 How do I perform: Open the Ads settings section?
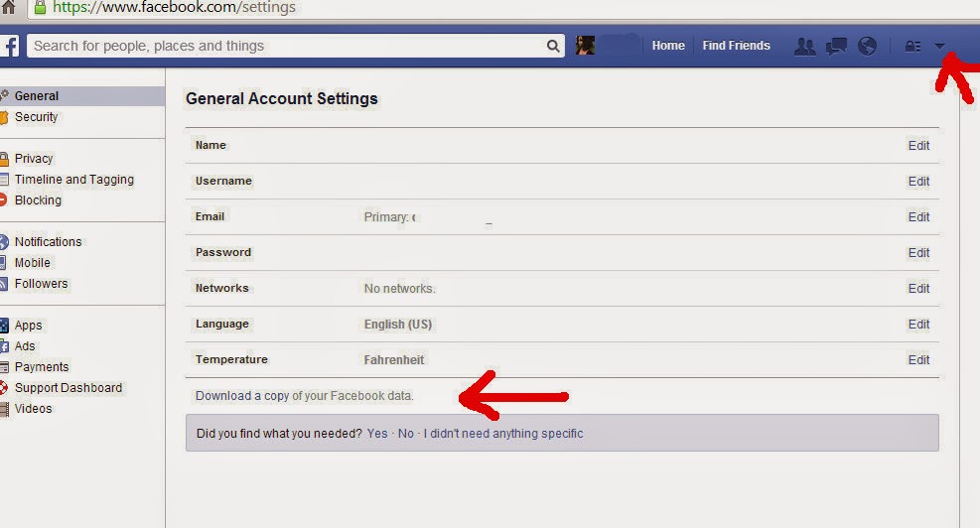pyautogui.click(x=25, y=346)
